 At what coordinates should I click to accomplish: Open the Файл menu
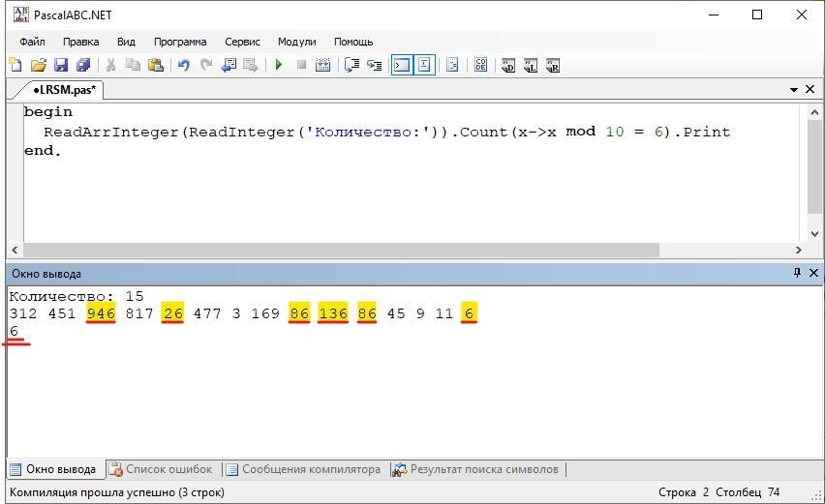pyautogui.click(x=32, y=42)
